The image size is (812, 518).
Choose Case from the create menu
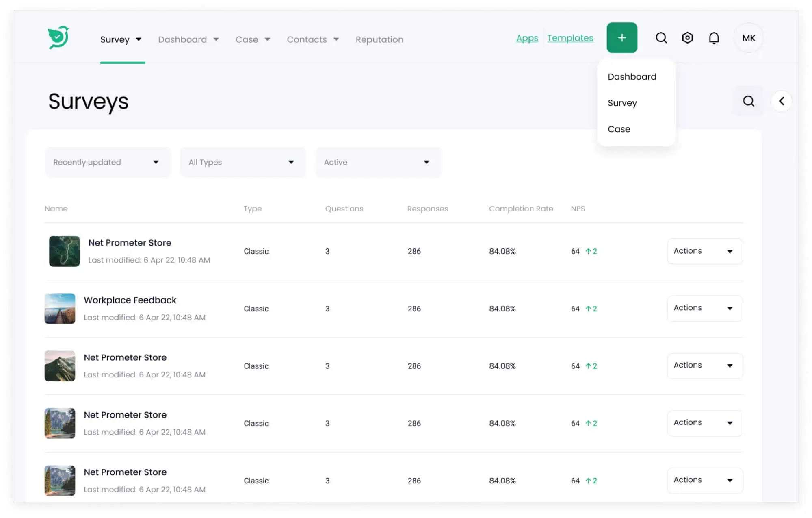coord(619,129)
